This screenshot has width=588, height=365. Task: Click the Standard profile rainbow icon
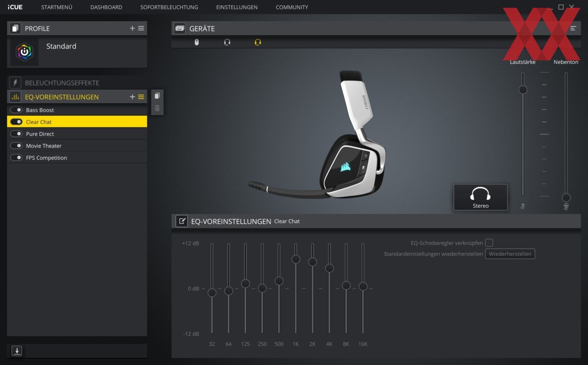24,52
